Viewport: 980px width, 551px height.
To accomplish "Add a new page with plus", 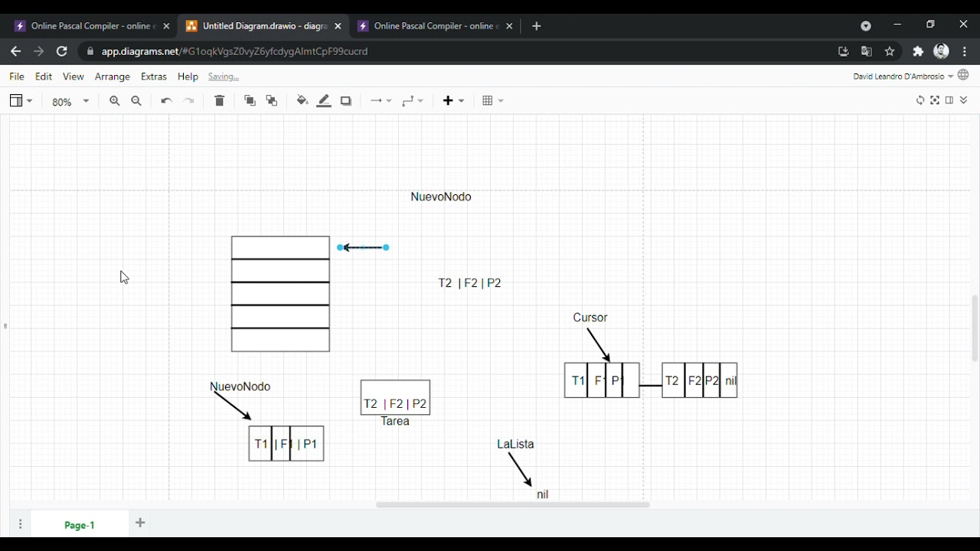I will 140,523.
